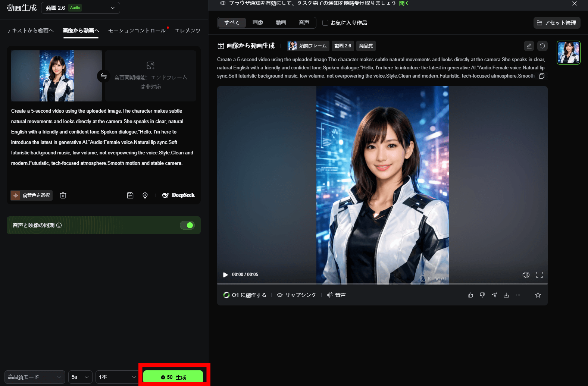The height and width of the screenshot is (386, 588).
Task: Mute the video with the speaker icon
Action: click(526, 275)
